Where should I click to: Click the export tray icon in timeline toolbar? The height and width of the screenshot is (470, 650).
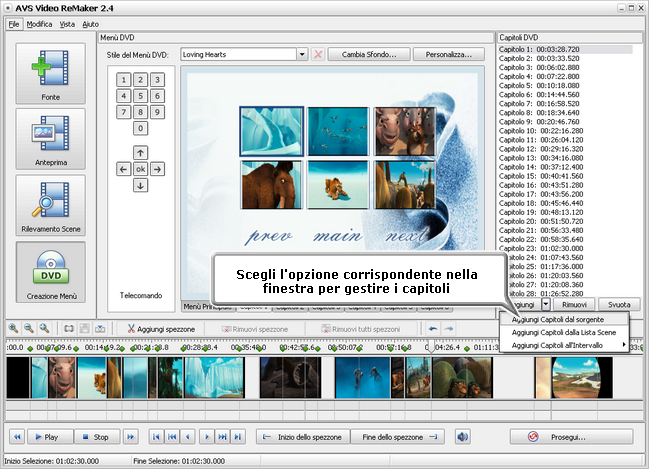pos(100,329)
